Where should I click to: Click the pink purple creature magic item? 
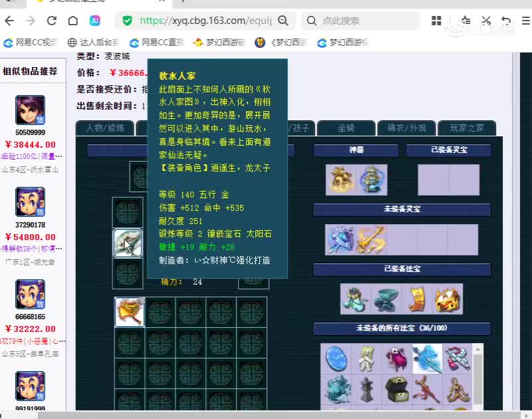pyautogui.click(x=396, y=358)
